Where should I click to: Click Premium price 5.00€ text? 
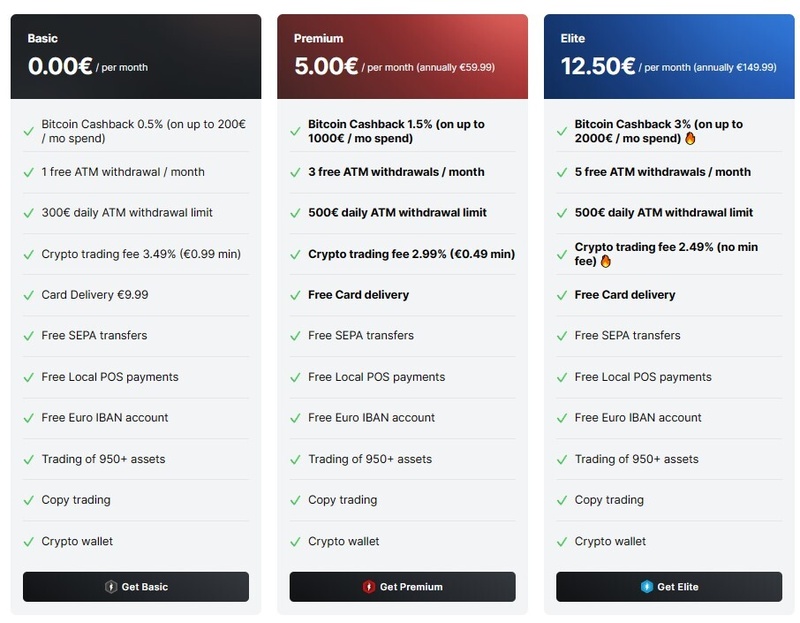[326, 66]
